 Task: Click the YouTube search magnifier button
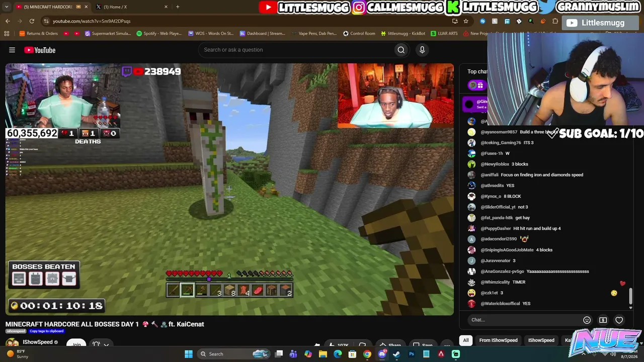pyautogui.click(x=401, y=50)
